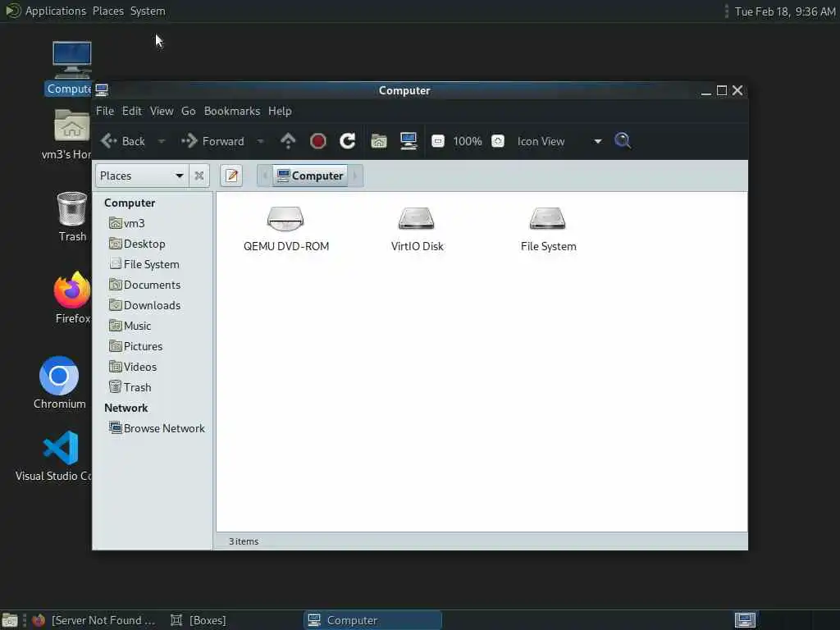Screen dimensions: 840x630
Task: Open the Help menu
Action: pos(280,111)
